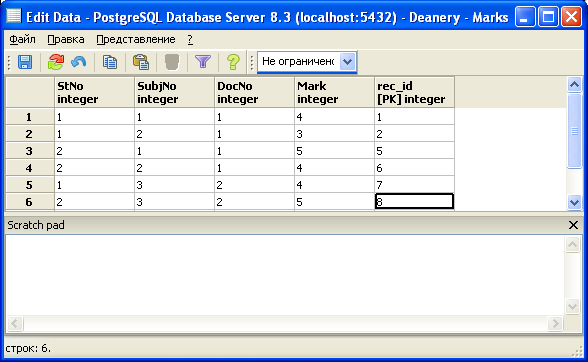The width and height of the screenshot is (588, 362).
Task: Click Scratch pad scroll down arrow
Action: [x=572, y=306]
